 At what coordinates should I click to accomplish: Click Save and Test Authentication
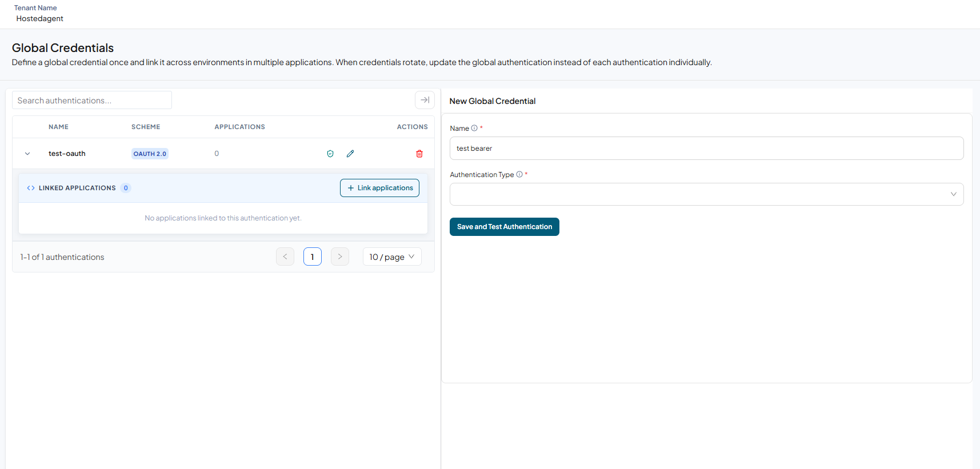click(x=505, y=227)
